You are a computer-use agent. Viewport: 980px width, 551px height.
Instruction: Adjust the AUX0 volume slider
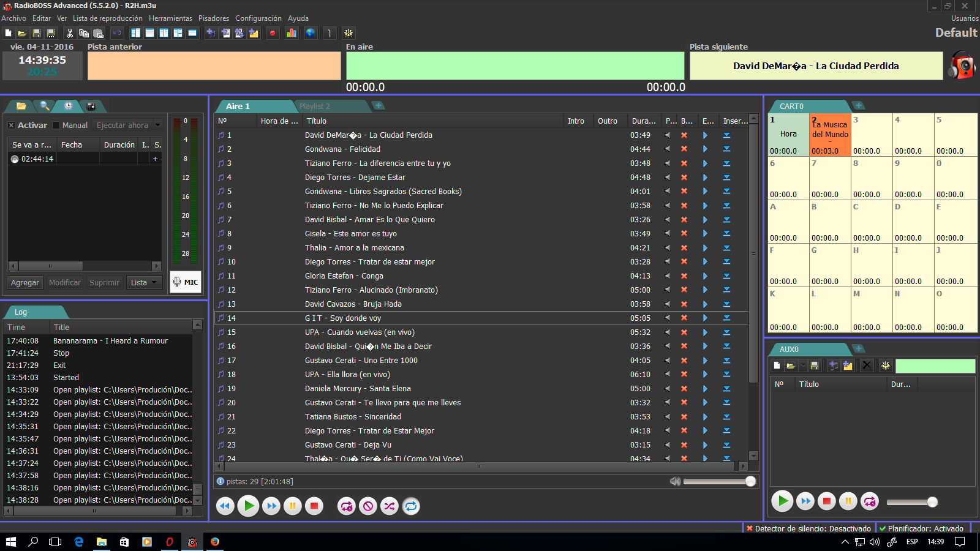tap(912, 502)
